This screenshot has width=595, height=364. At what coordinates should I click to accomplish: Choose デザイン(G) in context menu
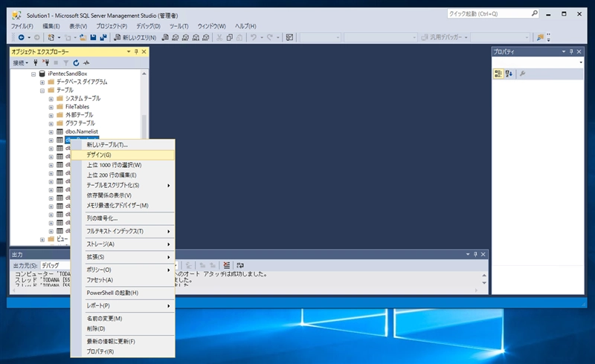[x=123, y=155]
